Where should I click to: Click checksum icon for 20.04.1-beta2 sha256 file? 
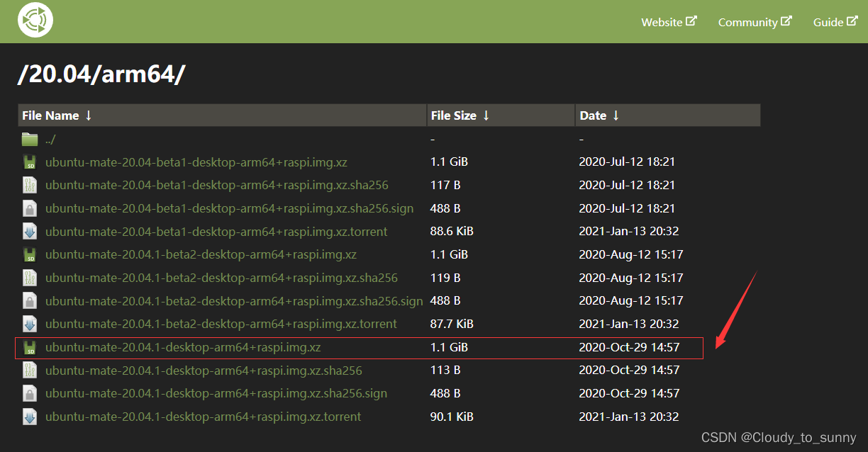[29, 278]
